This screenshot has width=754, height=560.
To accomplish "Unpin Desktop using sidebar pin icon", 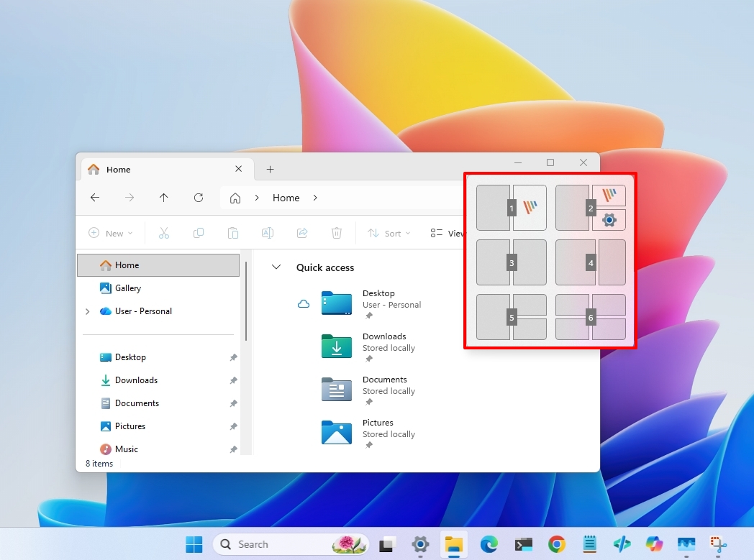I will 233,357.
